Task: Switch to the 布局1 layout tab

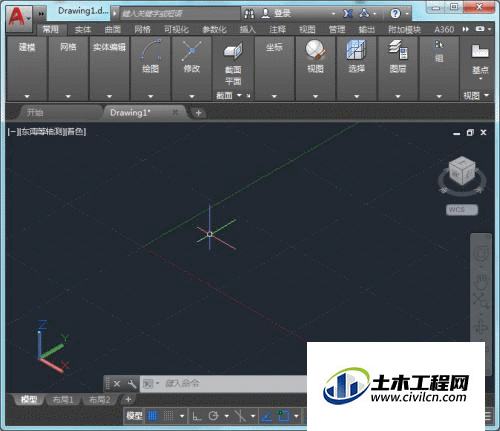Action: (63, 399)
